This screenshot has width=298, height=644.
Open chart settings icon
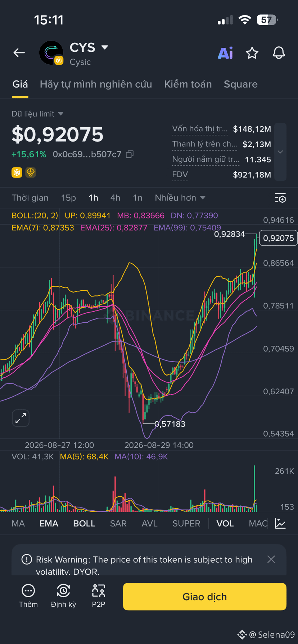click(x=280, y=198)
